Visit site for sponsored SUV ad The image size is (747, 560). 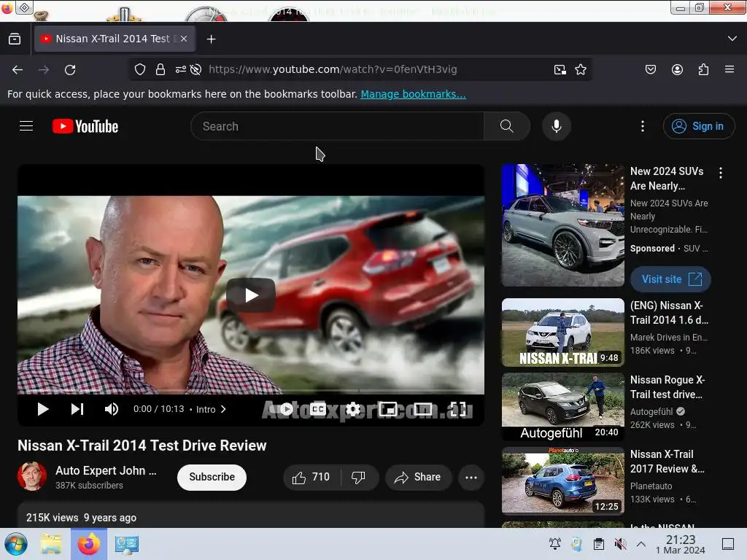(671, 279)
